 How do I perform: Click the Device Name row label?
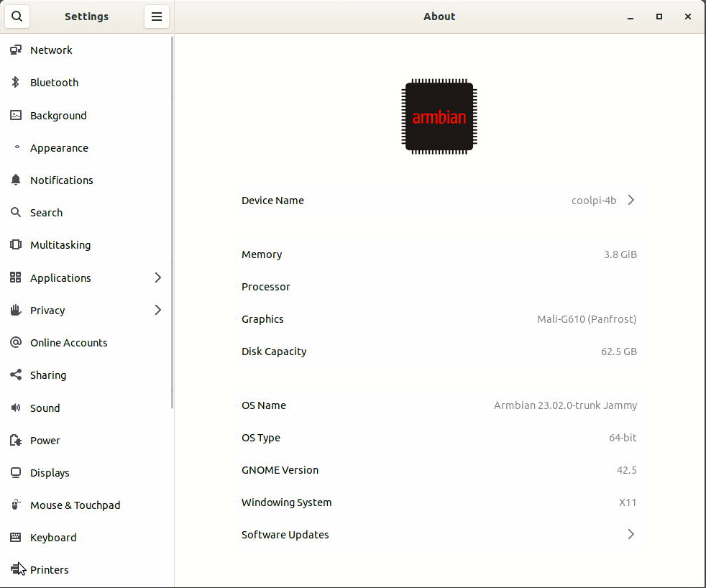click(x=272, y=201)
